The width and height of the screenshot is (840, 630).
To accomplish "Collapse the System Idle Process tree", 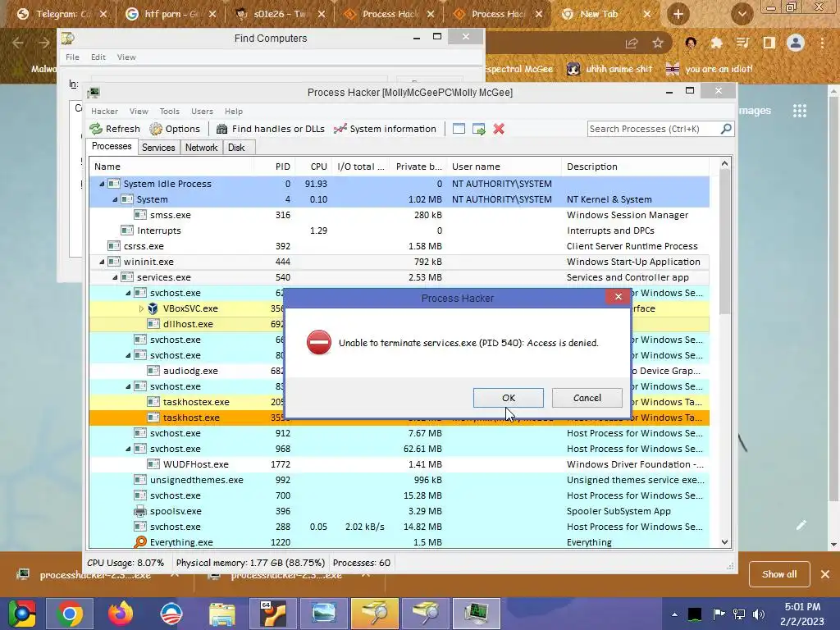I will coord(102,184).
